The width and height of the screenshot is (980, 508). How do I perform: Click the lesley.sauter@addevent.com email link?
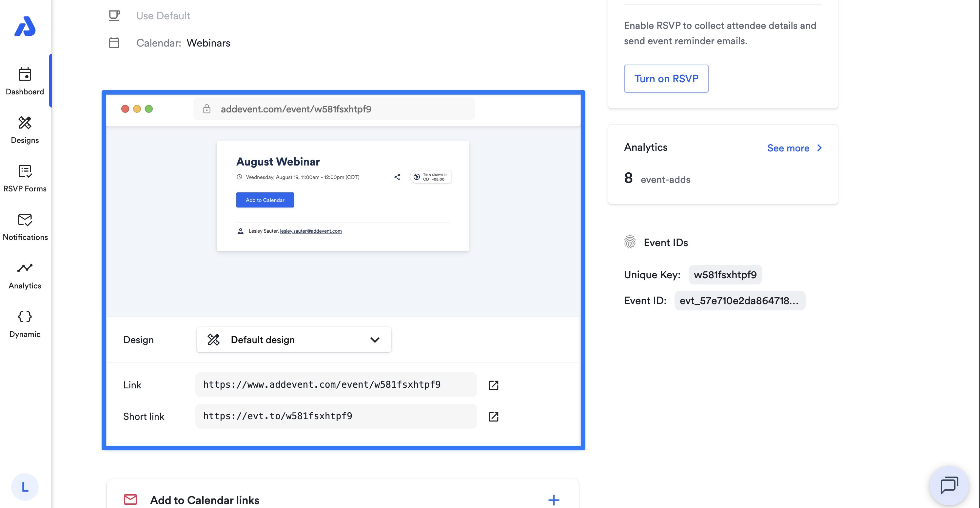[311, 231]
